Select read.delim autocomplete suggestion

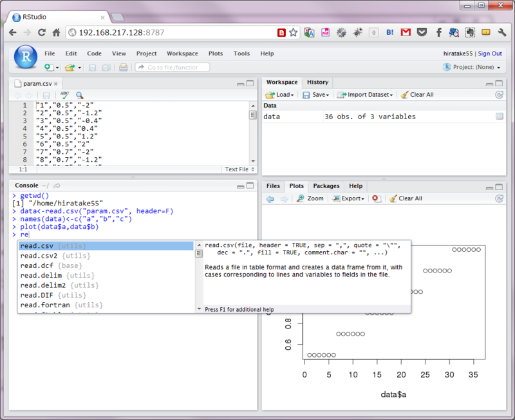coord(106,276)
